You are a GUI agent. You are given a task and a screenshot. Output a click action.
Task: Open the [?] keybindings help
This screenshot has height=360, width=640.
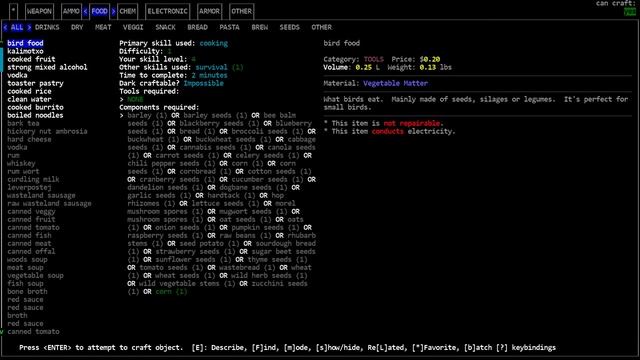tap(526, 348)
